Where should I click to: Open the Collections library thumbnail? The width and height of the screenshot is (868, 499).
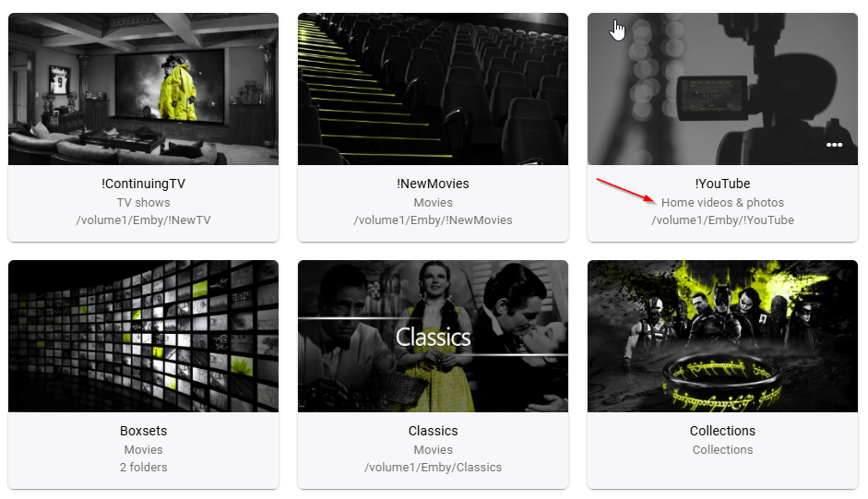pyautogui.click(x=722, y=336)
